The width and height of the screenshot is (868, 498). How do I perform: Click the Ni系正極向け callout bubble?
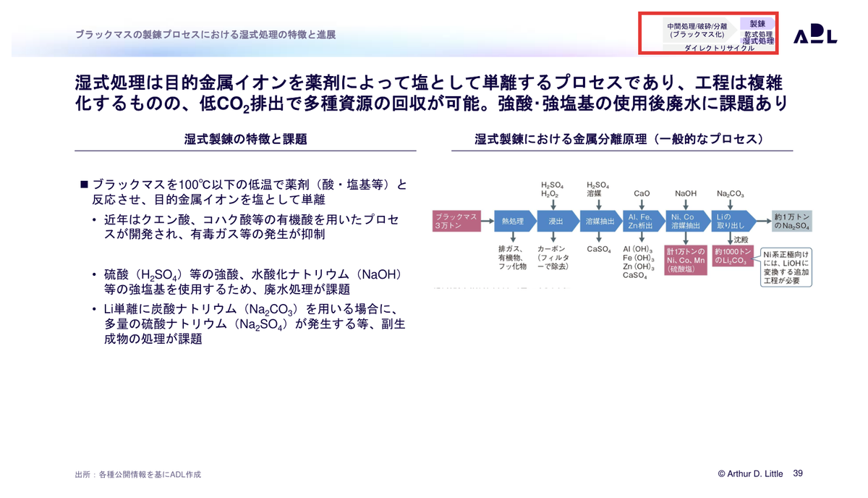786,267
